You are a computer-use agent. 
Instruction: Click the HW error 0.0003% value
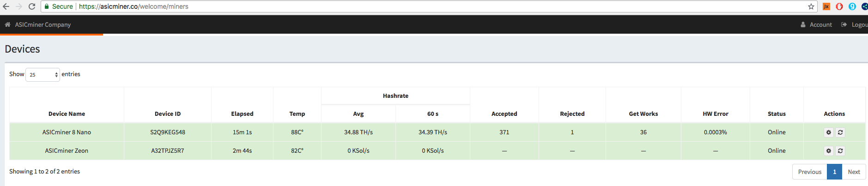pos(716,132)
